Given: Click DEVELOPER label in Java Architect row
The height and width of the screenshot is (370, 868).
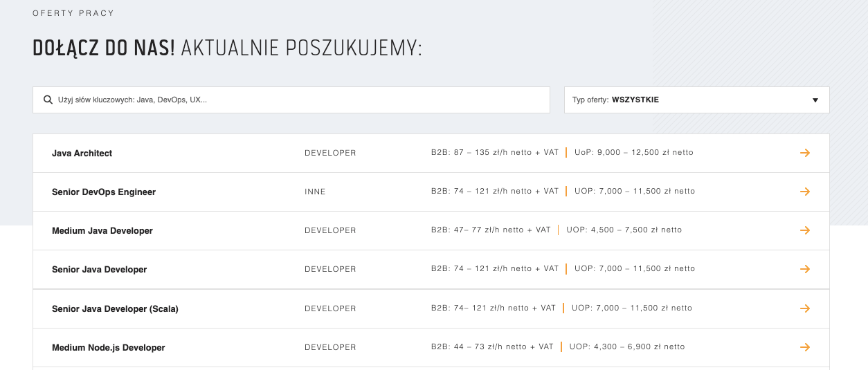Looking at the screenshot, I should point(330,153).
